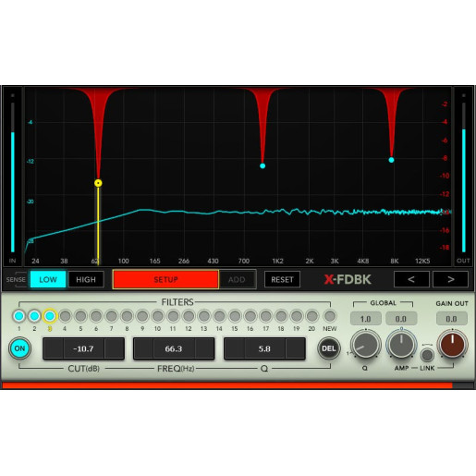Image resolution: width=476 pixels, height=476 pixels.
Task: Select cyan filter node near 8K
Action: pyautogui.click(x=391, y=160)
